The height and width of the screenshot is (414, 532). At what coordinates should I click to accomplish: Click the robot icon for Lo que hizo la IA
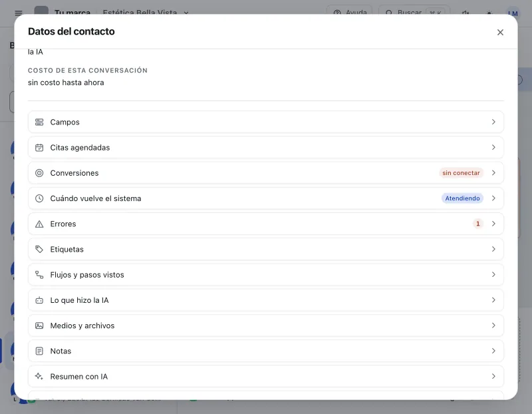point(39,300)
